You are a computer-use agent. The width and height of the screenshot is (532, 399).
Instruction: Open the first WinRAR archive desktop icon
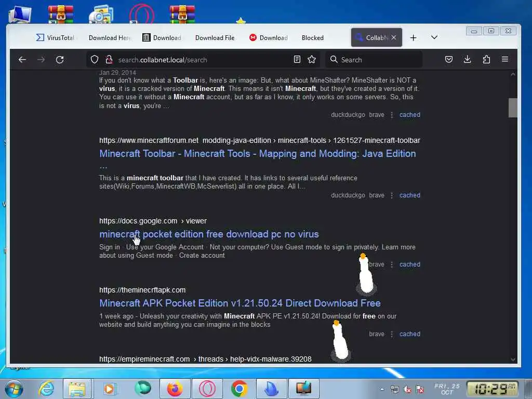click(x=61, y=14)
